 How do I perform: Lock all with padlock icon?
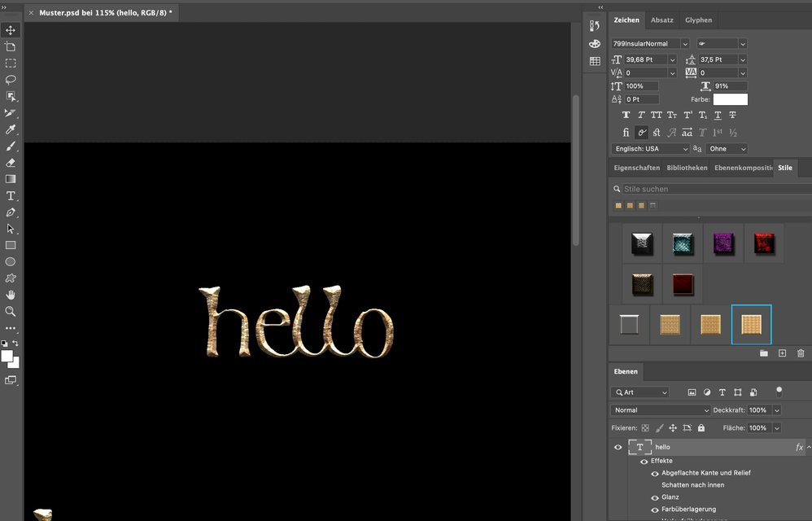[701, 427]
